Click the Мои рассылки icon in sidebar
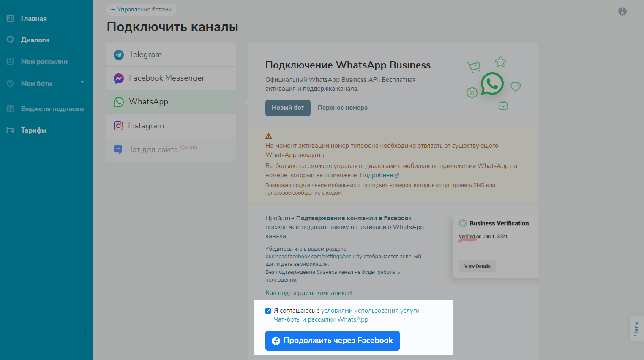Viewport: 644px width, 360px height. (x=11, y=61)
